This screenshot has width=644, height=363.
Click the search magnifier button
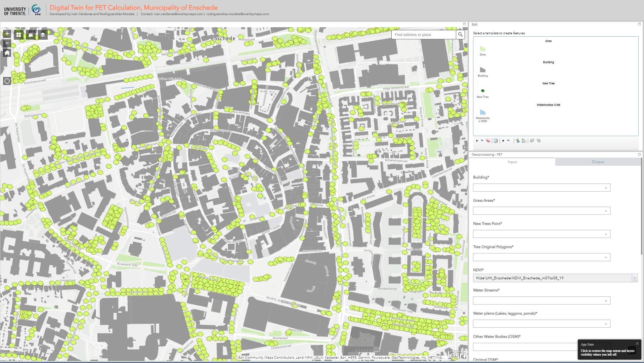click(460, 35)
